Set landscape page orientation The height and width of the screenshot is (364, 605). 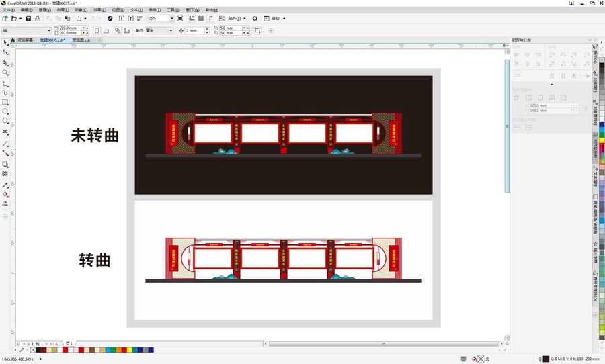pos(106,30)
